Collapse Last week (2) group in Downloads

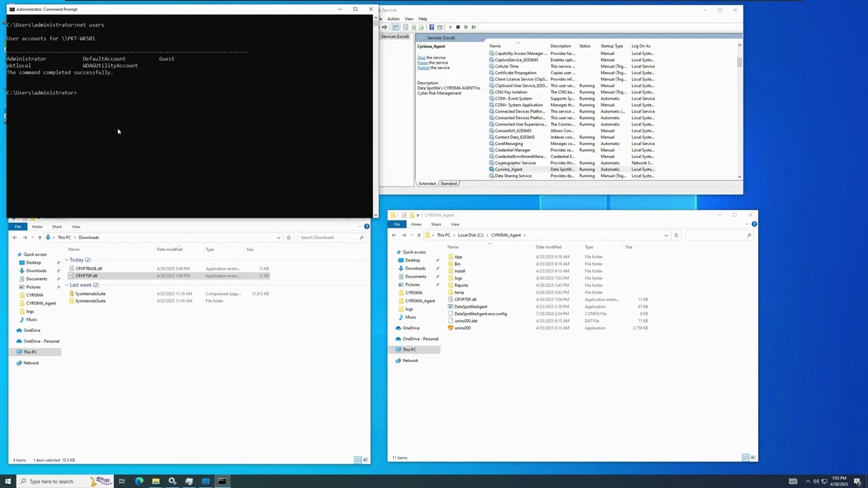coord(66,285)
